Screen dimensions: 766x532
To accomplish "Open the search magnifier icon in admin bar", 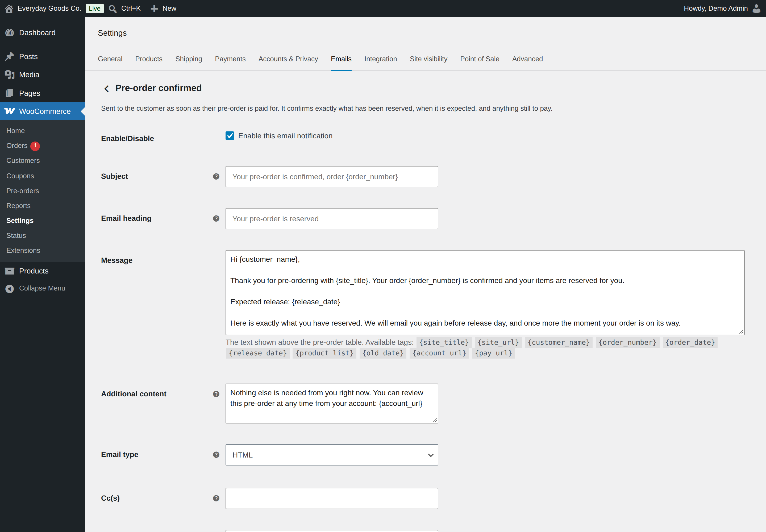I will (x=113, y=9).
